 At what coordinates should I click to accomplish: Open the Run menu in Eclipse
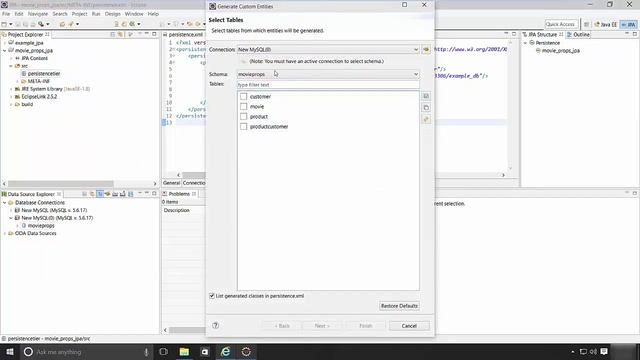coord(96,14)
